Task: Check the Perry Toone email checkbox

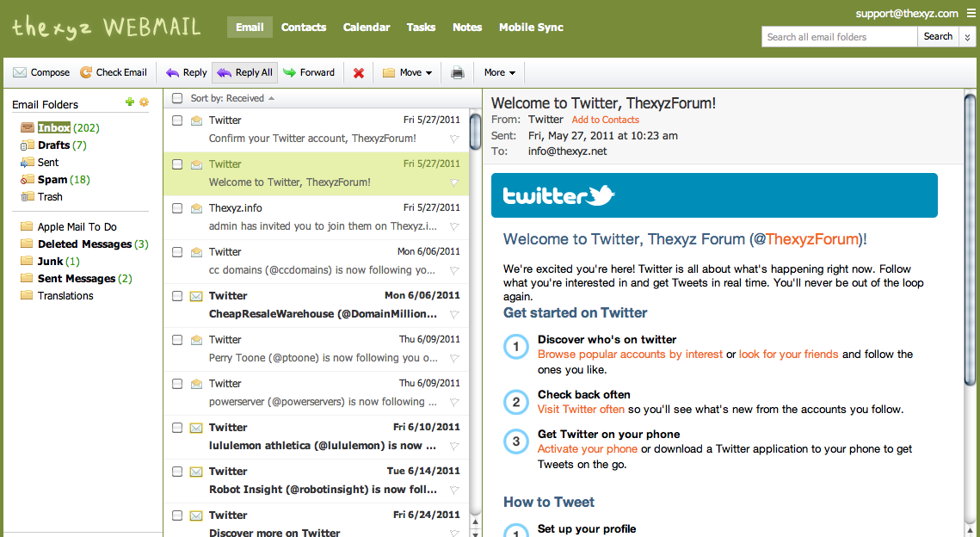Action: pos(177,339)
